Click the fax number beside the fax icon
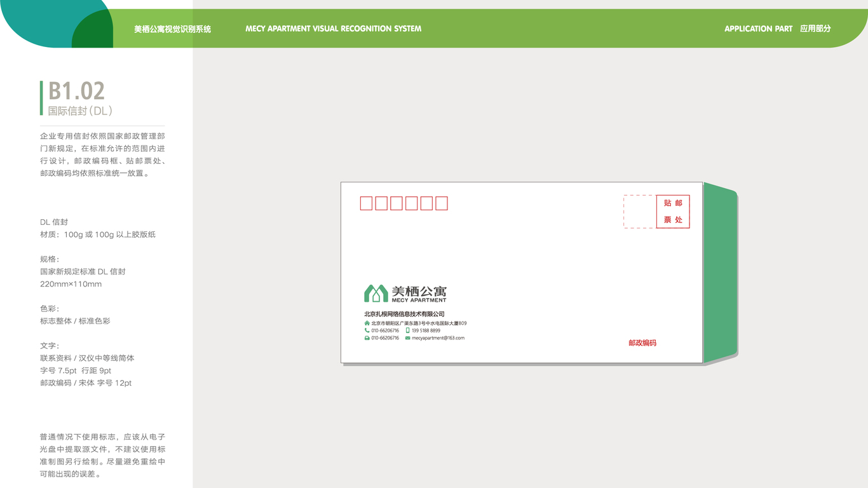The height and width of the screenshot is (488, 868). coord(385,338)
